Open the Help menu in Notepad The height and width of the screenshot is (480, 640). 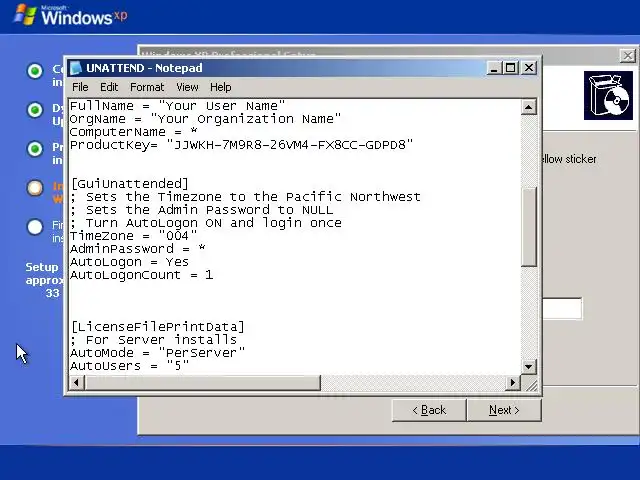[221, 87]
